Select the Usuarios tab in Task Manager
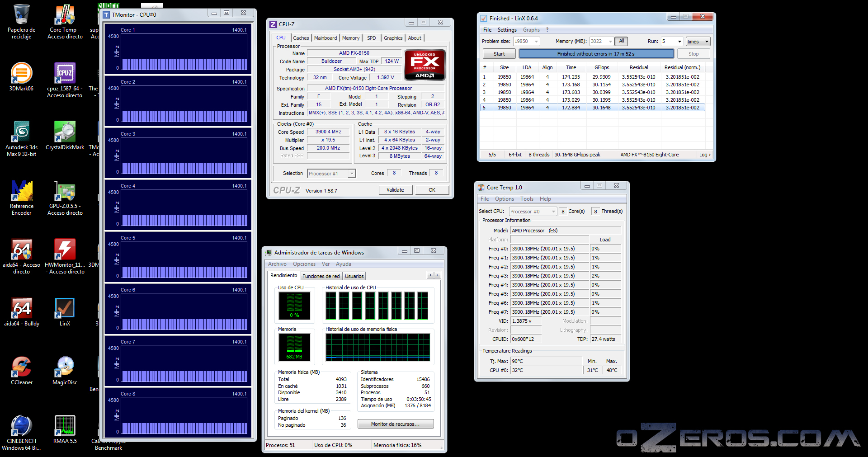 click(354, 276)
